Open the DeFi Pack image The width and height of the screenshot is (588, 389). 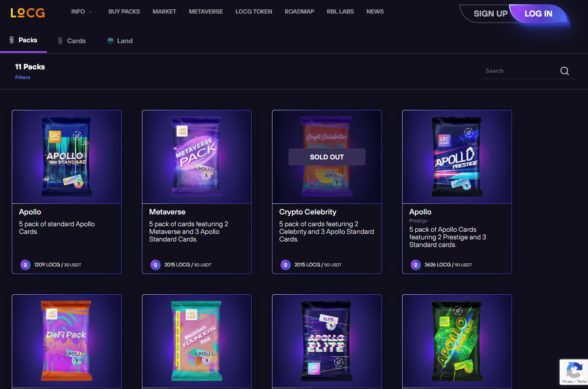tap(67, 341)
